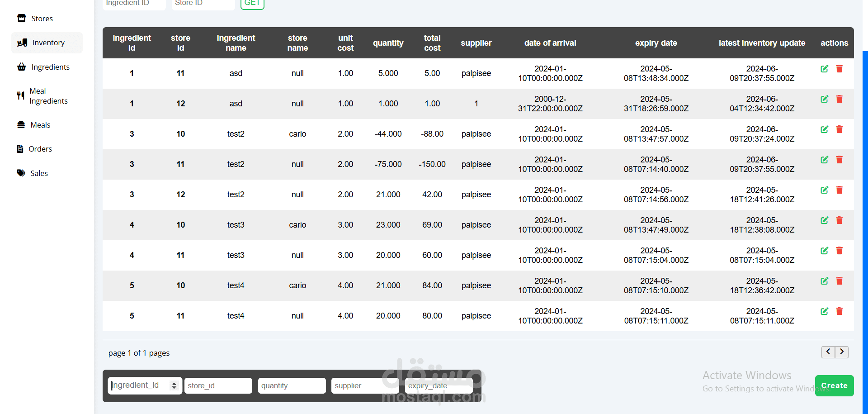The height and width of the screenshot is (414, 868).
Task: Click the "actions" column header
Action: (834, 43)
